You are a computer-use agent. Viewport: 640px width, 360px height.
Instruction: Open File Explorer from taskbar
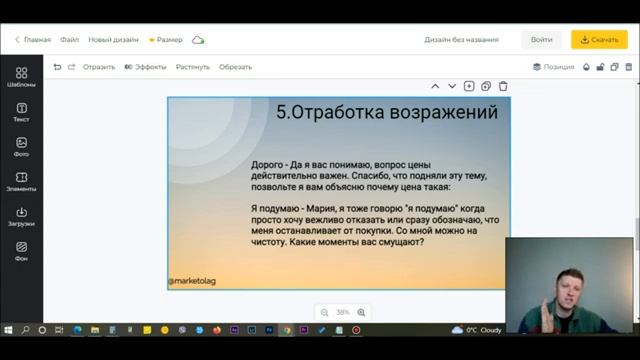click(95, 330)
